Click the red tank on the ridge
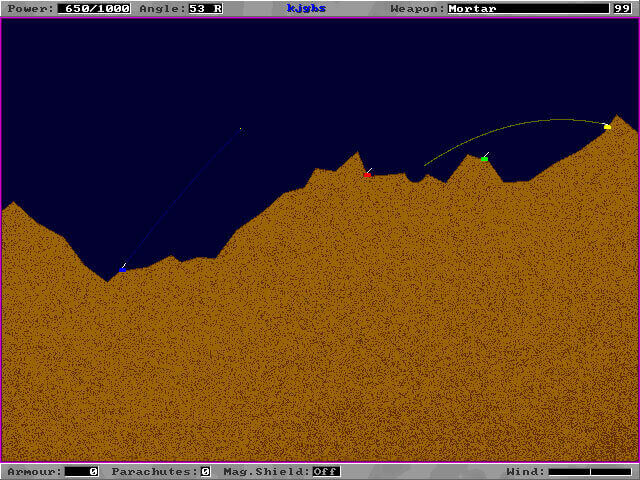Screen dimensions: 640x480 point(367,175)
